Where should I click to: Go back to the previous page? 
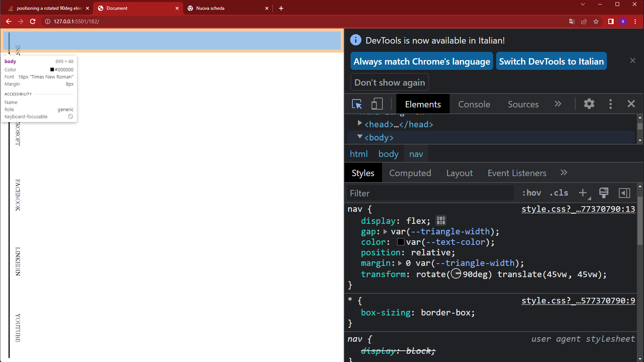[9, 21]
